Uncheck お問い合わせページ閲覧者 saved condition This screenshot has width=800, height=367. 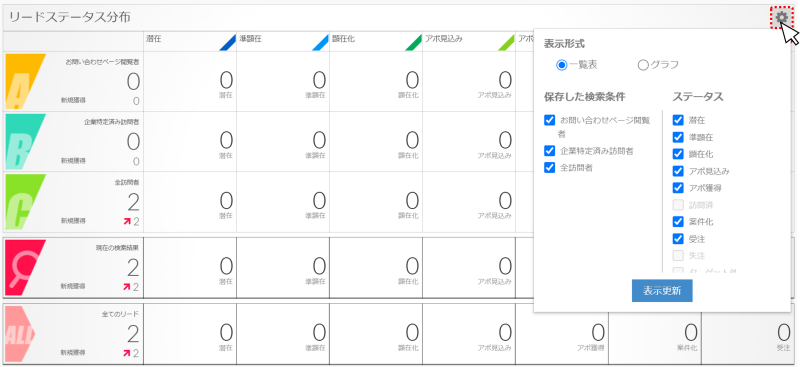pos(549,120)
